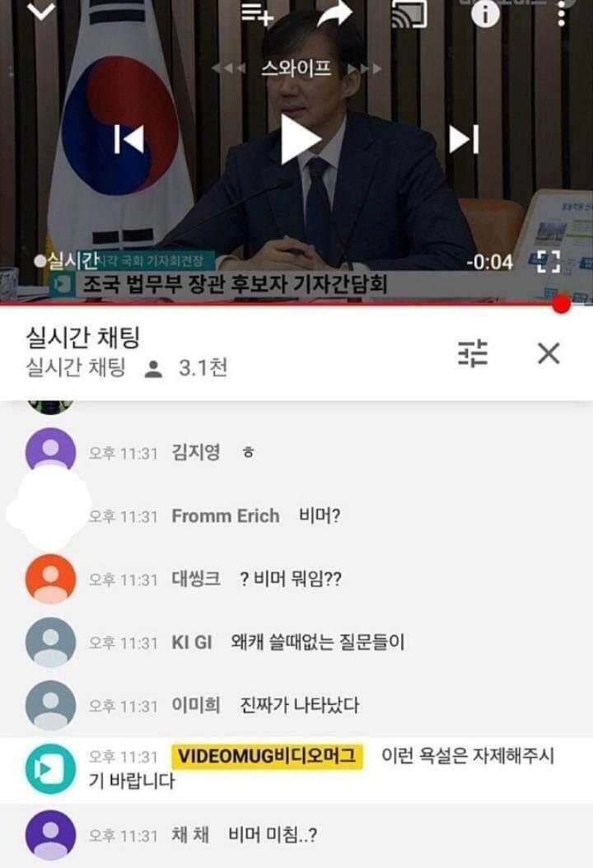
Task: Open live chat filter settings icon
Action: (473, 354)
